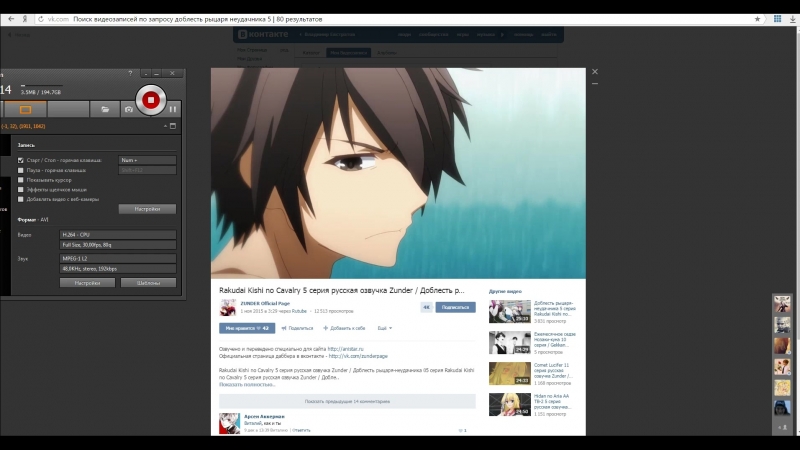800x450 pixels.
Task: Click the Num + hotkey field
Action: 147,160
